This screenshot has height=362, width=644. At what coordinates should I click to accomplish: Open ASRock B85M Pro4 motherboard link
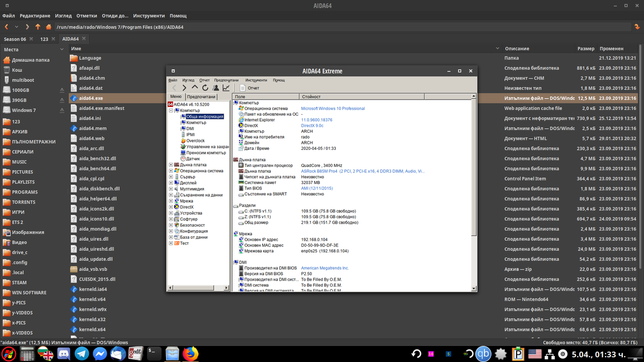coord(363,171)
